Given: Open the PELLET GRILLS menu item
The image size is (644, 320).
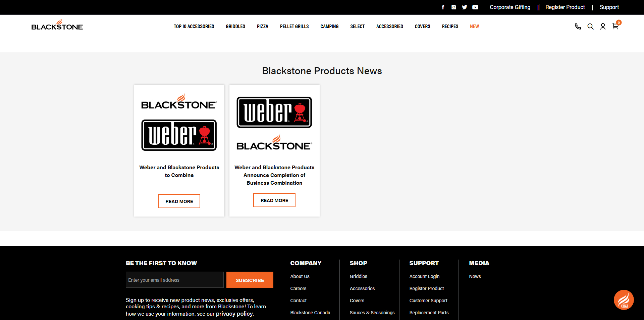Looking at the screenshot, I should pos(294,27).
